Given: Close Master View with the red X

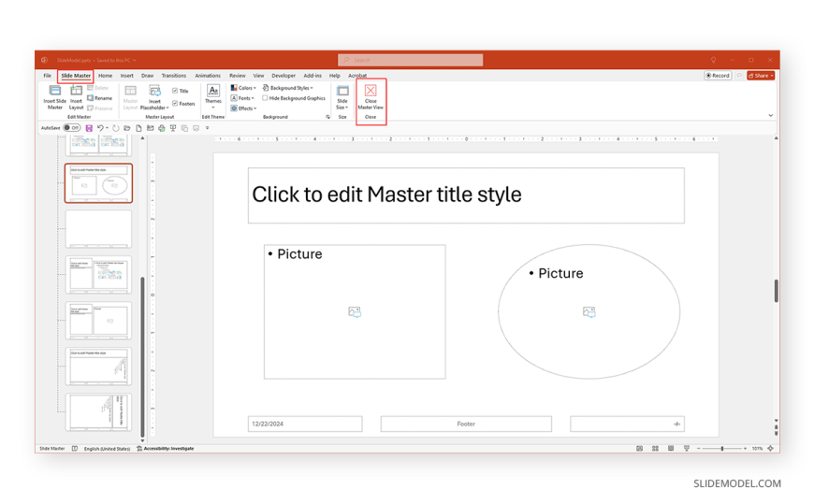Looking at the screenshot, I should point(371,91).
